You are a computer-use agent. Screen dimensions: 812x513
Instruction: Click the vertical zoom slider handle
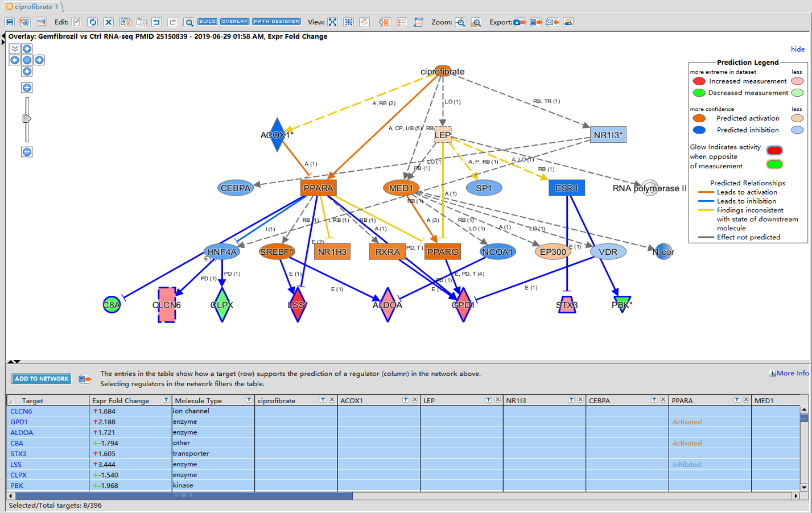coord(26,119)
